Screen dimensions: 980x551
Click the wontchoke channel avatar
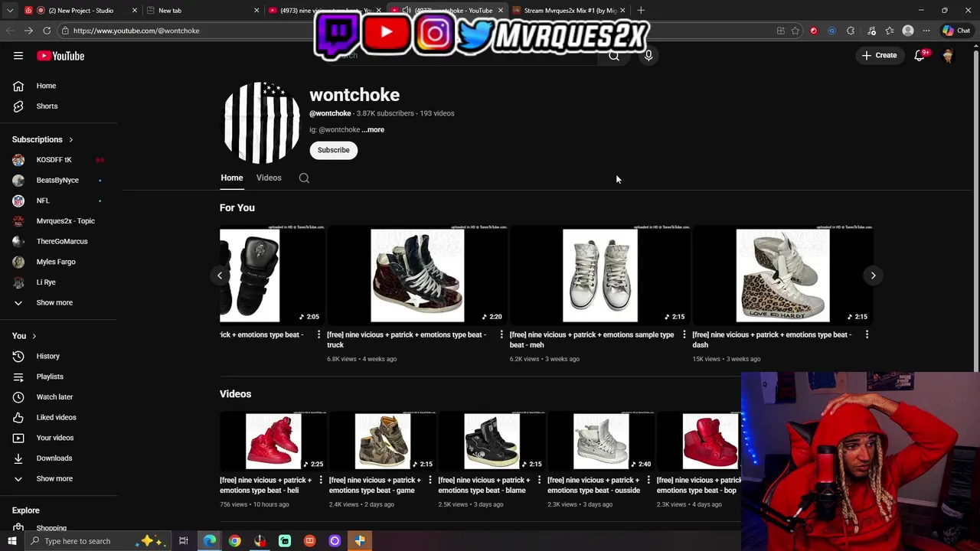point(261,123)
